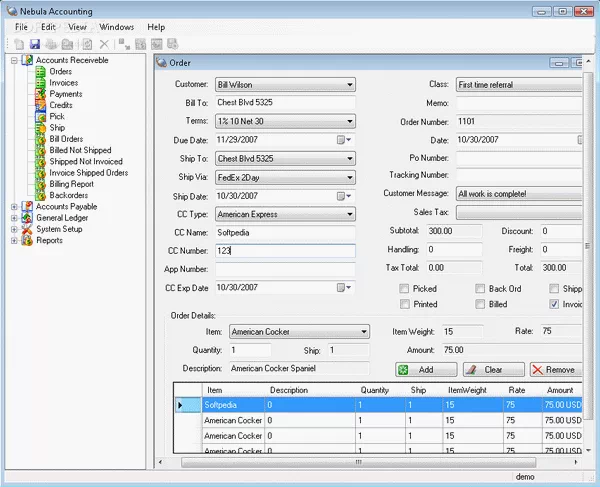Open Bill Orders in the tree
600x487 pixels.
point(66,139)
